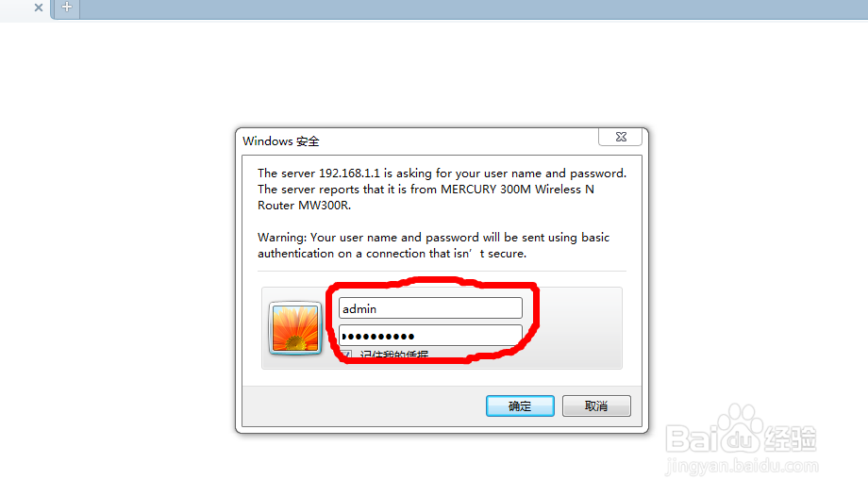
Task: Click the 记住我的凭据 checkbox label
Action: click(394, 355)
